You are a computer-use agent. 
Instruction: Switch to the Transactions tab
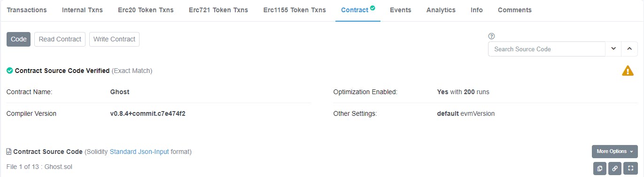point(27,10)
